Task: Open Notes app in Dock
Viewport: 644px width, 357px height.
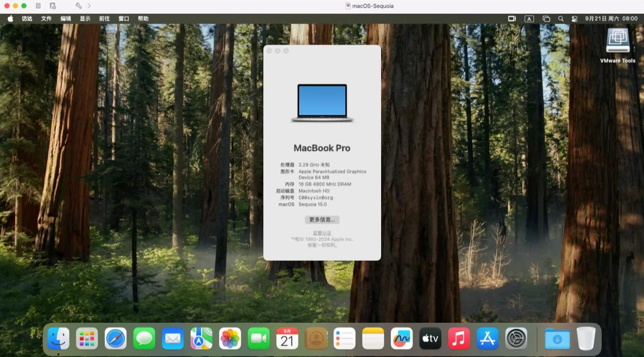Action: tap(373, 338)
